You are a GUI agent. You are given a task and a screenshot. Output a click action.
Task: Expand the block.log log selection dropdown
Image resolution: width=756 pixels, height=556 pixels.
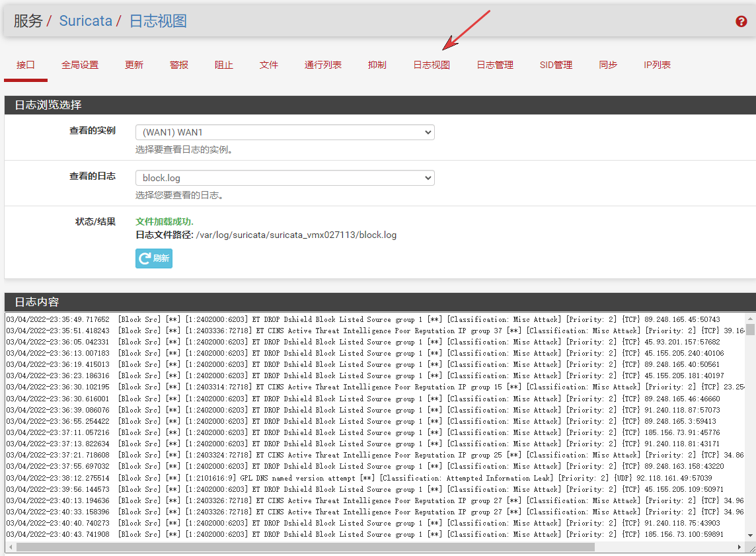[x=285, y=178]
